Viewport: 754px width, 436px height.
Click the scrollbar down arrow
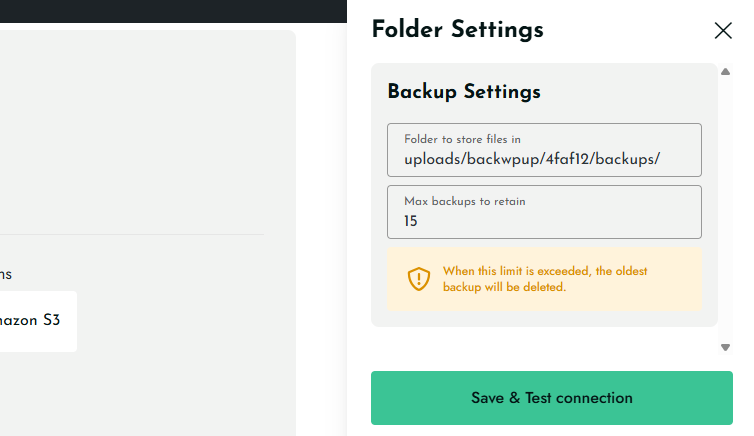coord(725,347)
